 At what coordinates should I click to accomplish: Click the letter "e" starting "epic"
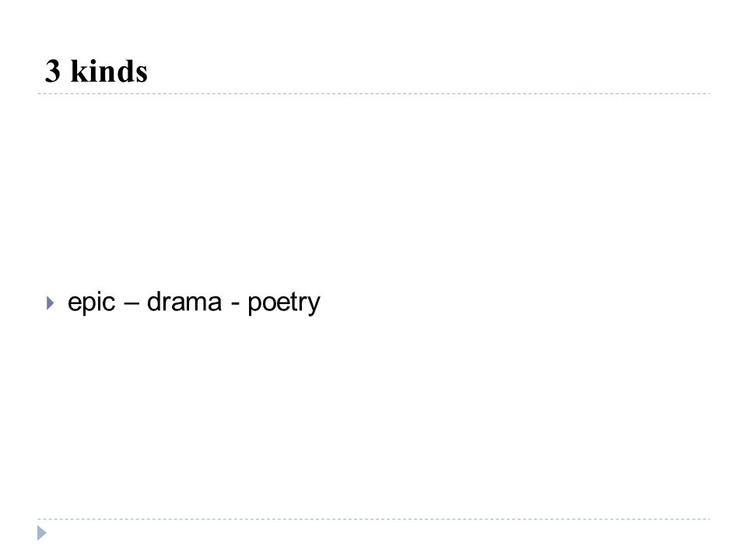pos(74,304)
